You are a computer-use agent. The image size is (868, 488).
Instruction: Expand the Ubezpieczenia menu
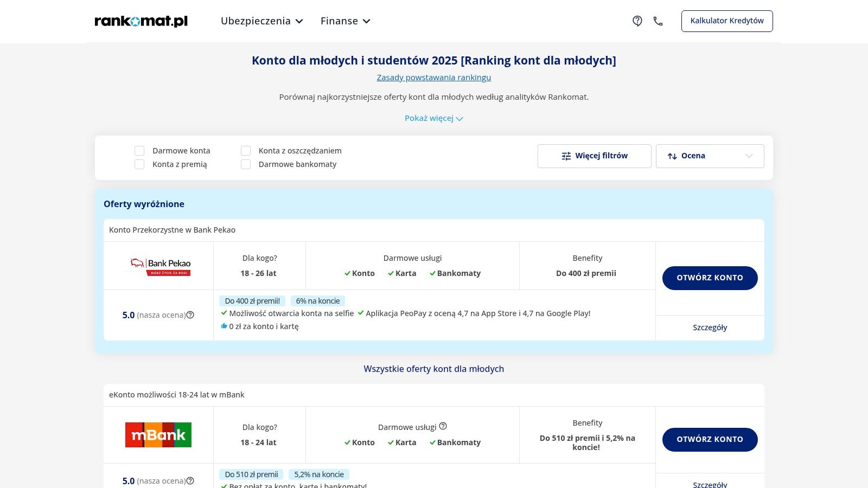(x=262, y=21)
